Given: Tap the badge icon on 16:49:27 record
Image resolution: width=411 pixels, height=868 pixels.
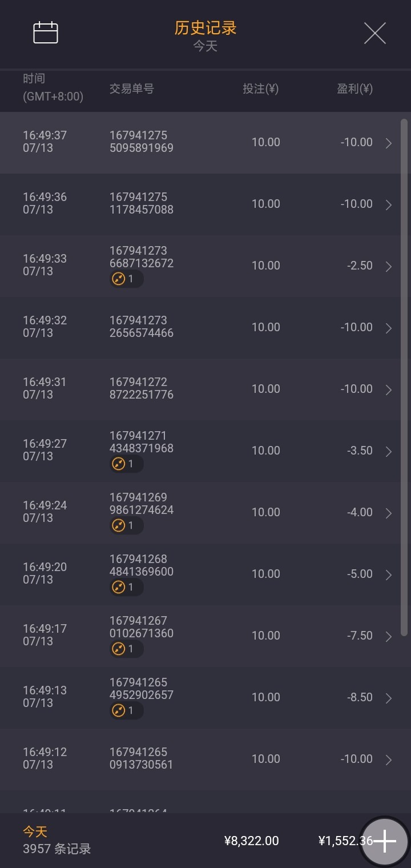Looking at the screenshot, I should [119, 464].
